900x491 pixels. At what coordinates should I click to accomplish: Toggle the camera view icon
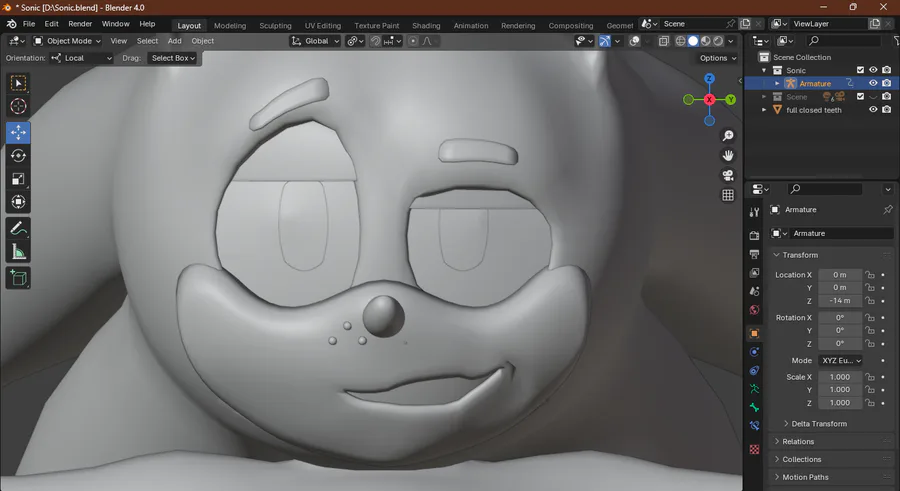(728, 175)
